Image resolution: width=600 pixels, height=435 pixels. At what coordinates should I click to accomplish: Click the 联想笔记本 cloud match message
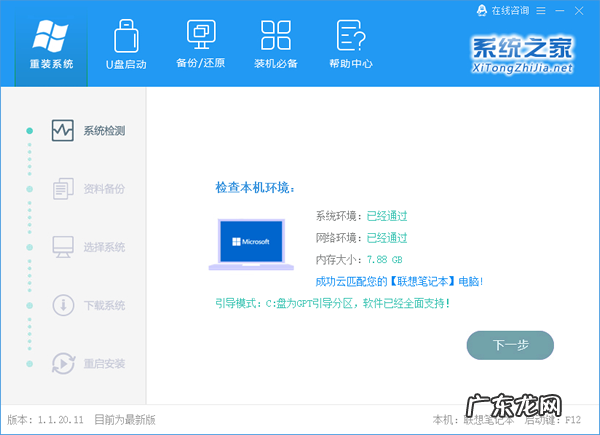399,282
